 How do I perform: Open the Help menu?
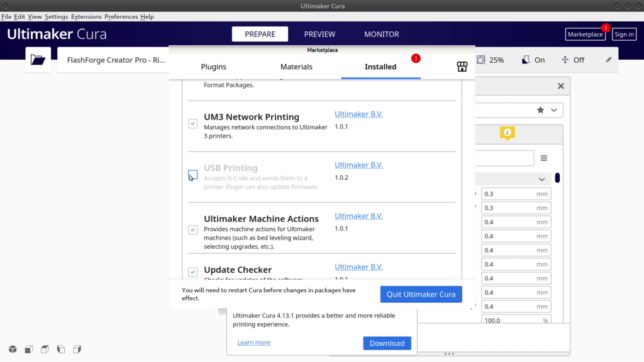pos(147,17)
